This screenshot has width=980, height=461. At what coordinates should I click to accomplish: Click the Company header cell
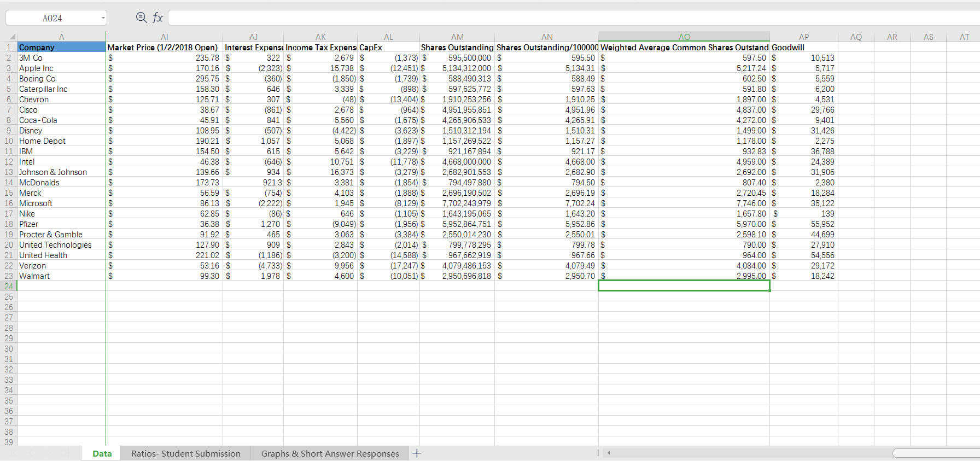61,48
